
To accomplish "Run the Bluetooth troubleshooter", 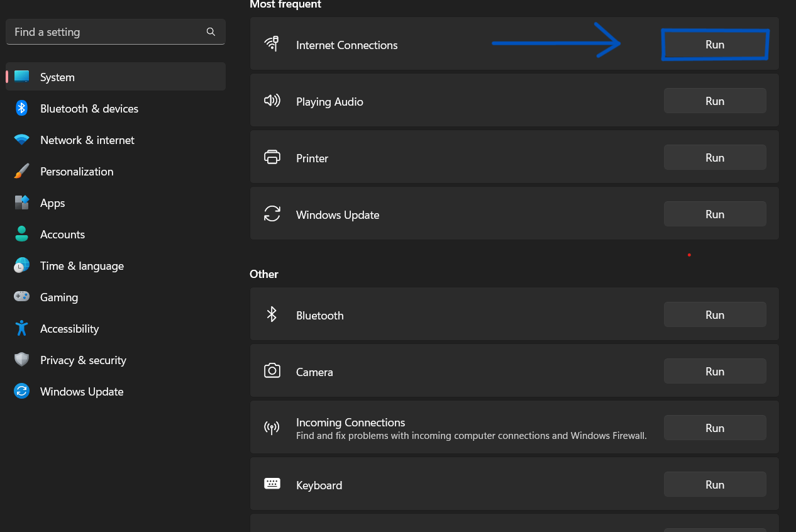I will (715, 314).
